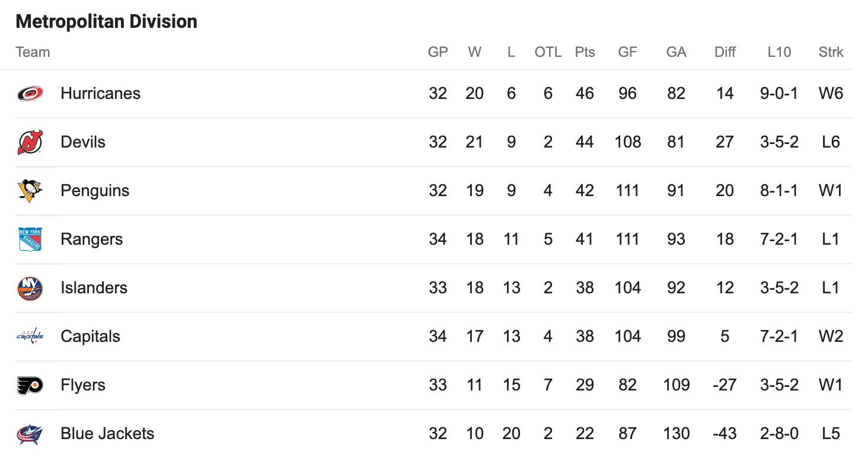Click the Strk column header
The image size is (868, 461).
831,52
